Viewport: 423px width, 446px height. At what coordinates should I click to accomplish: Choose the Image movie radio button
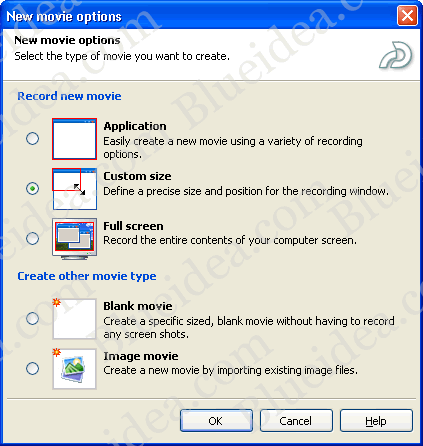point(32,368)
